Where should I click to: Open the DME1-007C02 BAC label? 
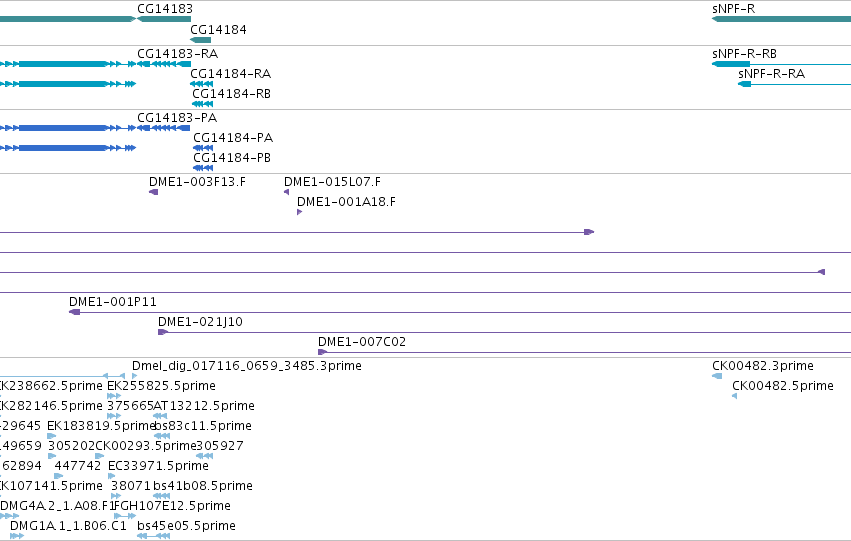tap(362, 342)
